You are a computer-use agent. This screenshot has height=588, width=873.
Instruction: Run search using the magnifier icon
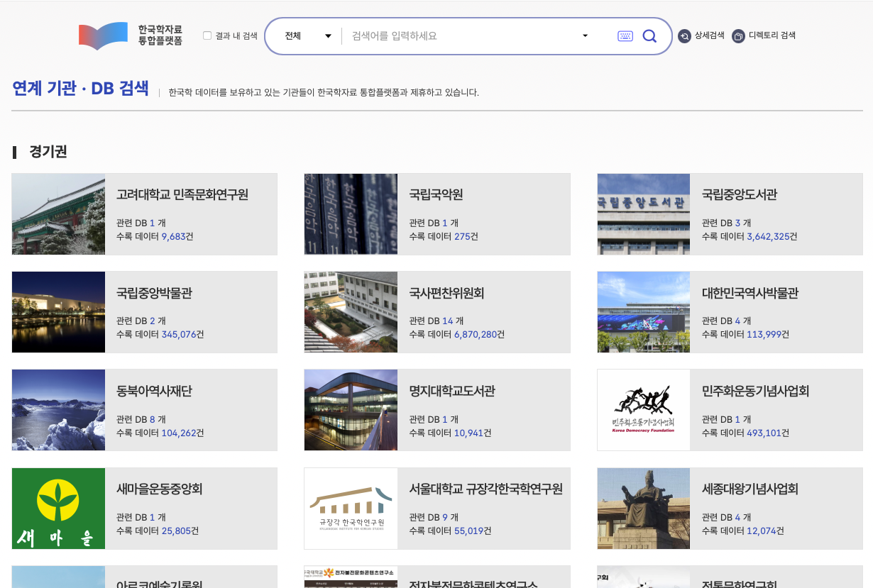[x=649, y=35]
